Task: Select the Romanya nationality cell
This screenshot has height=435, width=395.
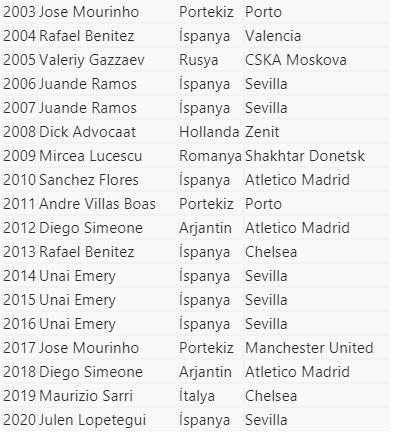Action: [x=210, y=156]
